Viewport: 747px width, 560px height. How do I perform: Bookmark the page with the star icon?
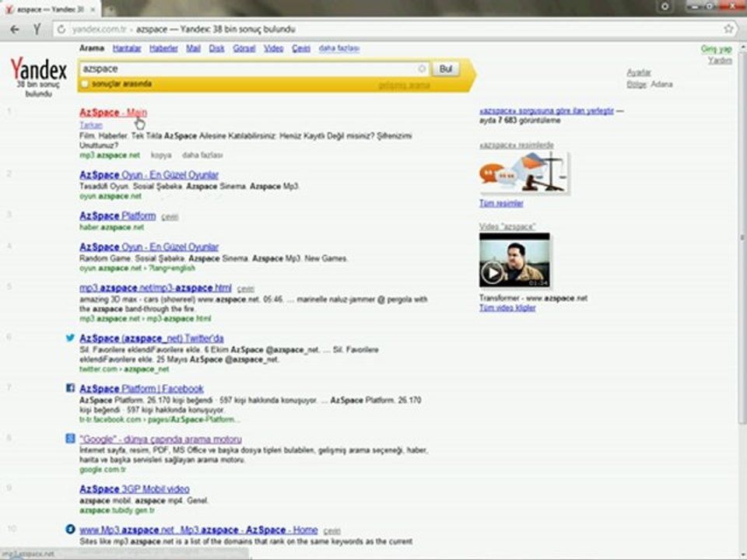coord(728,29)
